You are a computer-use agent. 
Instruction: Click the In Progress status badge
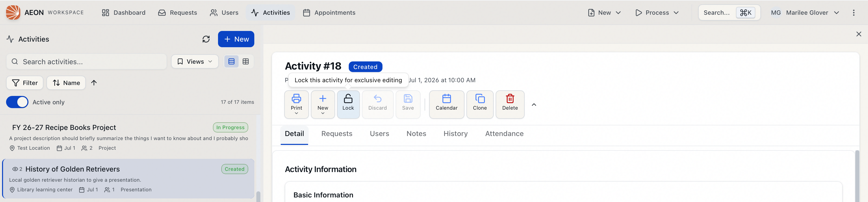click(230, 128)
